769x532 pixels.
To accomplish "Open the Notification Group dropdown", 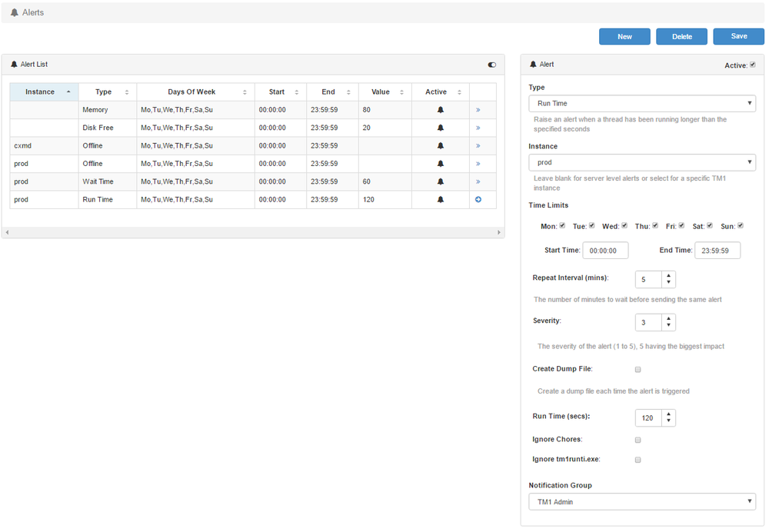I will coord(641,502).
